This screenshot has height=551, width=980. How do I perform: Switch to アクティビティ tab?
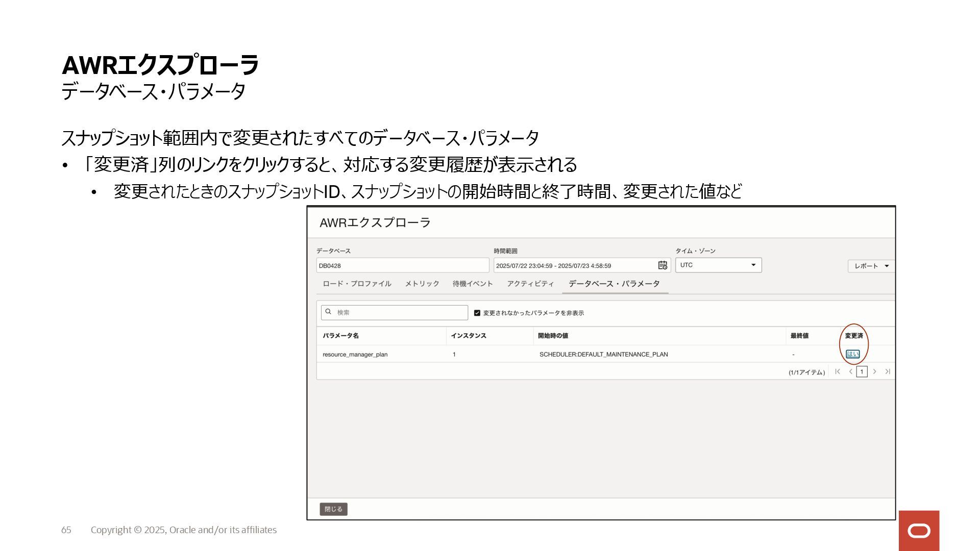pyautogui.click(x=530, y=284)
